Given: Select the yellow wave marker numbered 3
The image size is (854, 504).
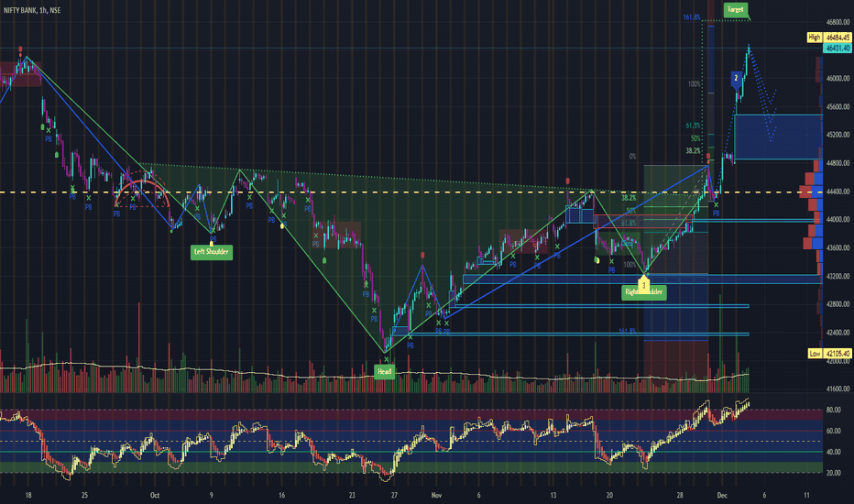Looking at the screenshot, I should 644,284.
